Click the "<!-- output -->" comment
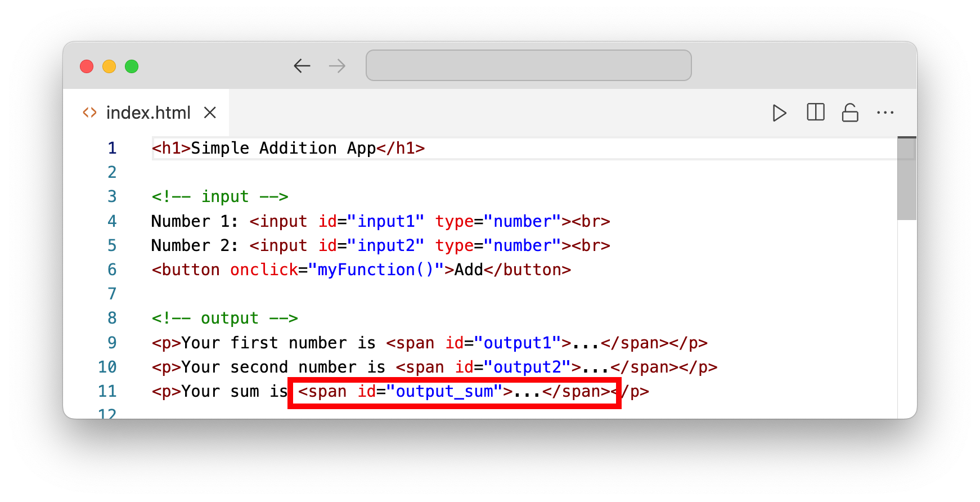The image size is (980, 502). tap(225, 318)
